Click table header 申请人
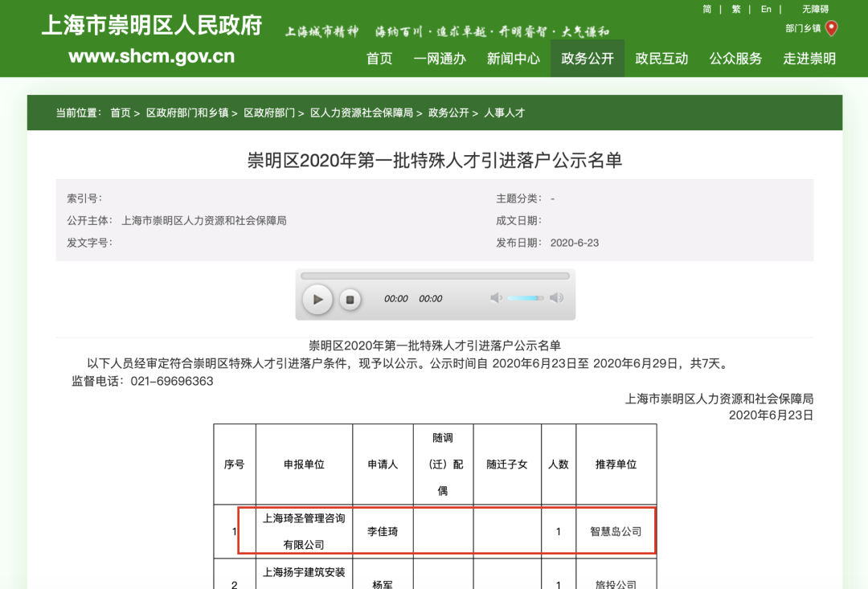 click(x=383, y=464)
